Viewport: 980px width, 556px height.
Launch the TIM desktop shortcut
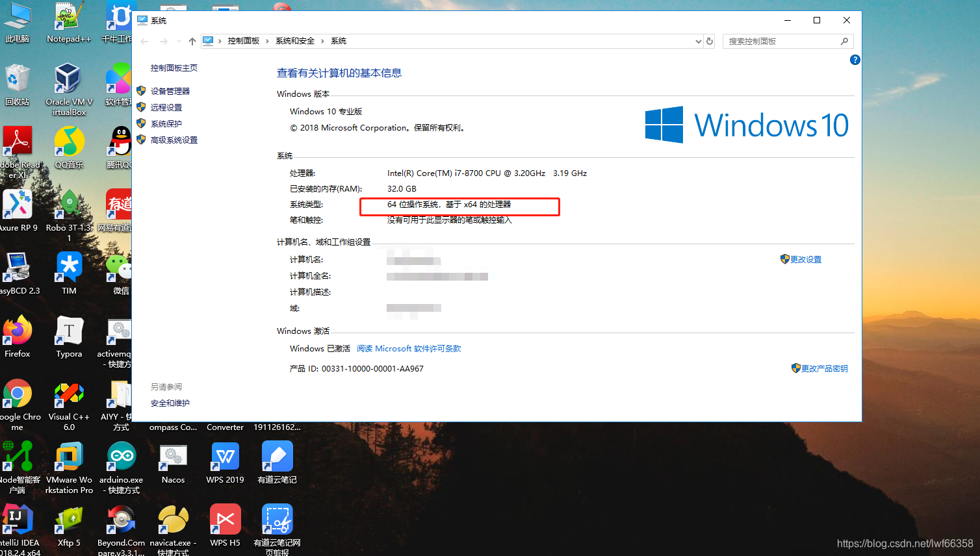point(69,273)
